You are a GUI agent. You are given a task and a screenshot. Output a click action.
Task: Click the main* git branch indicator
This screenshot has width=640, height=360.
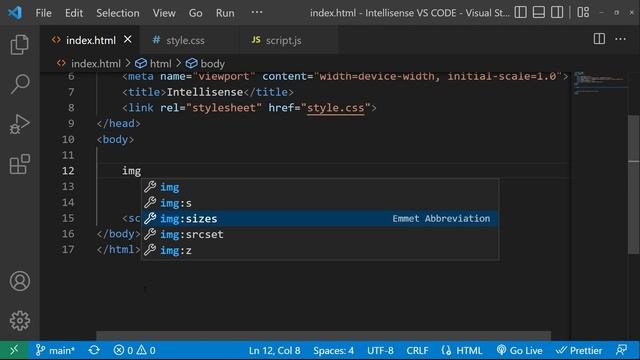click(x=55, y=350)
